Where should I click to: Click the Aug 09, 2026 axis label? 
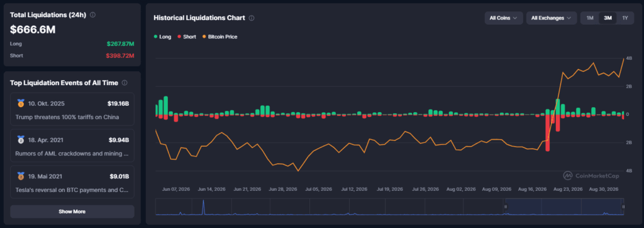(x=497, y=190)
